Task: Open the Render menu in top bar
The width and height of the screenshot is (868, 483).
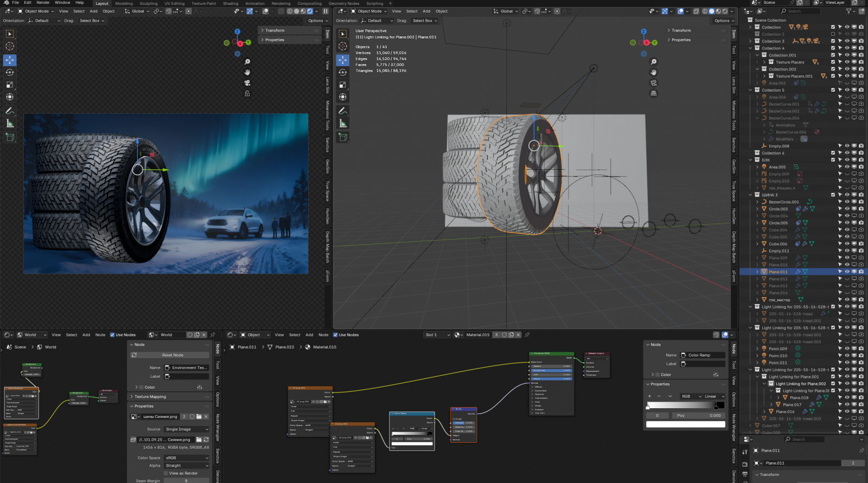Action: coord(43,3)
